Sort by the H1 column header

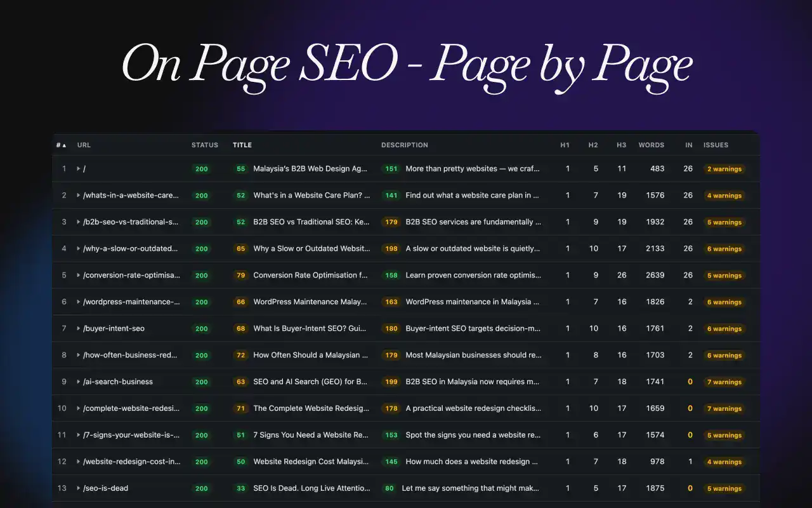click(x=565, y=145)
